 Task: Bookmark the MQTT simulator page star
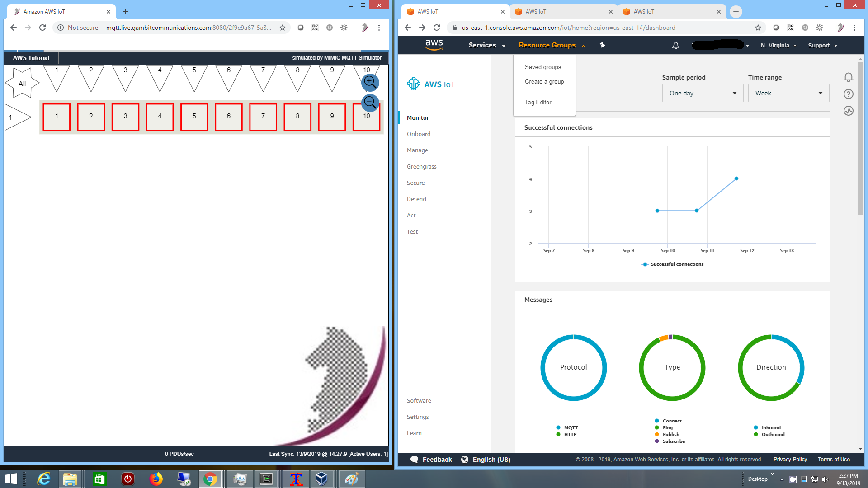[283, 28]
